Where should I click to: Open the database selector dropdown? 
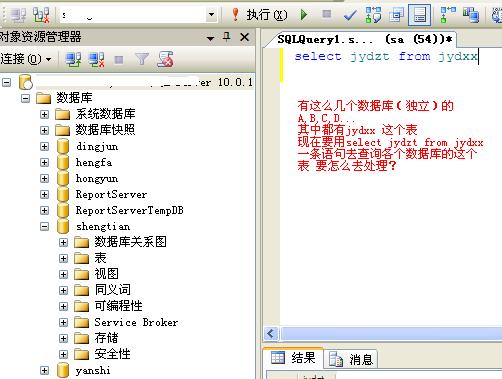click(211, 15)
